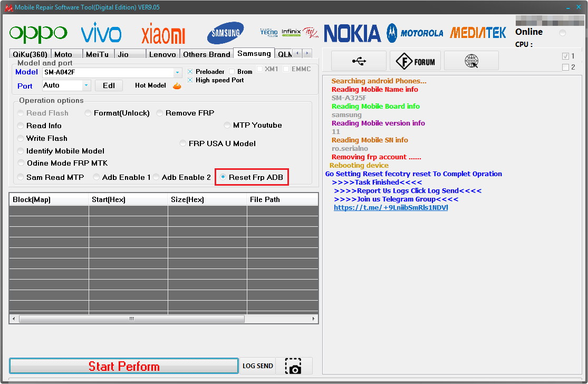Screen dimensions: 588x384
Task: Open the Model dropdown list
Action: 177,73
